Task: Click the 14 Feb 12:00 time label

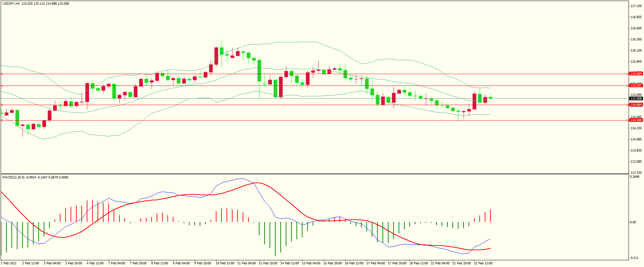Action: coord(290,263)
